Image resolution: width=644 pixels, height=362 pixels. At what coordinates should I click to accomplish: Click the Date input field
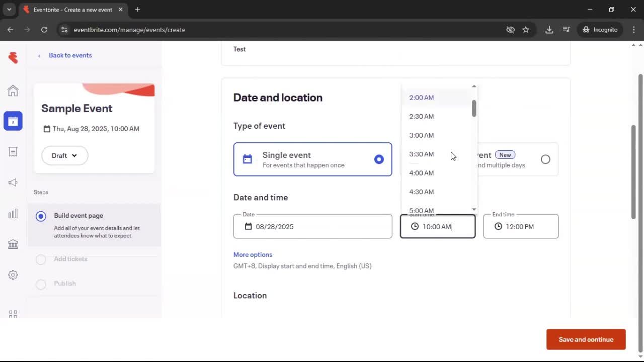(312, 226)
